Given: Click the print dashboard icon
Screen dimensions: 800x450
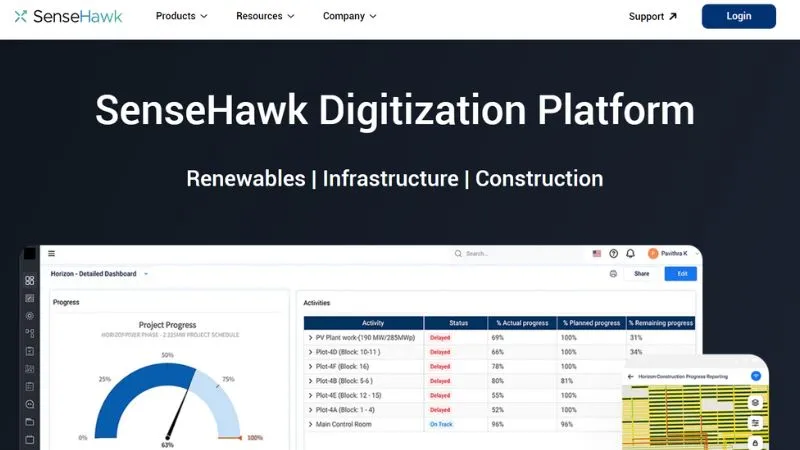Looking at the screenshot, I should point(613,274).
